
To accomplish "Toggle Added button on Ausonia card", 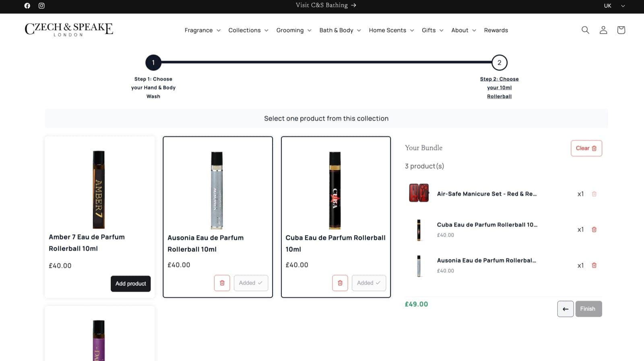I will (x=251, y=283).
